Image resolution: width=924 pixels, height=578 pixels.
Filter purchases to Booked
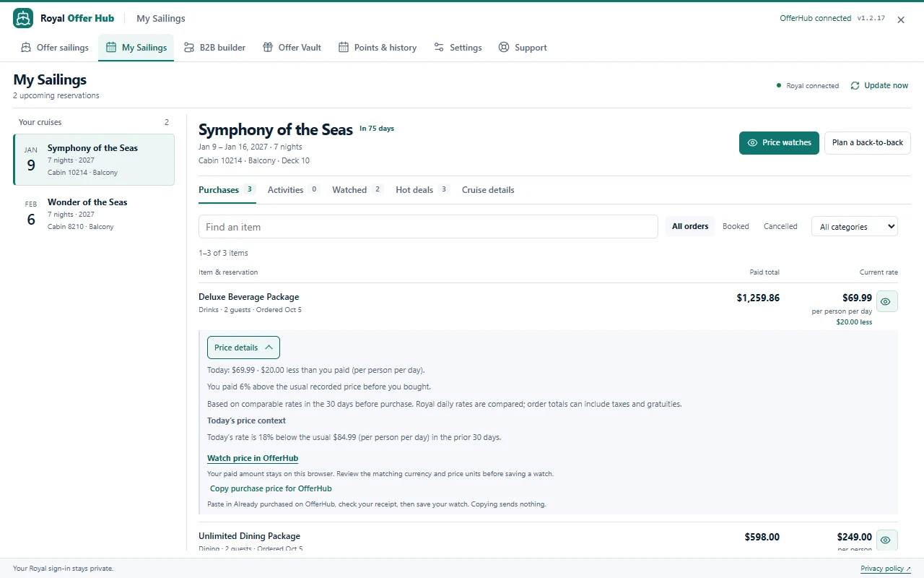[x=736, y=226]
